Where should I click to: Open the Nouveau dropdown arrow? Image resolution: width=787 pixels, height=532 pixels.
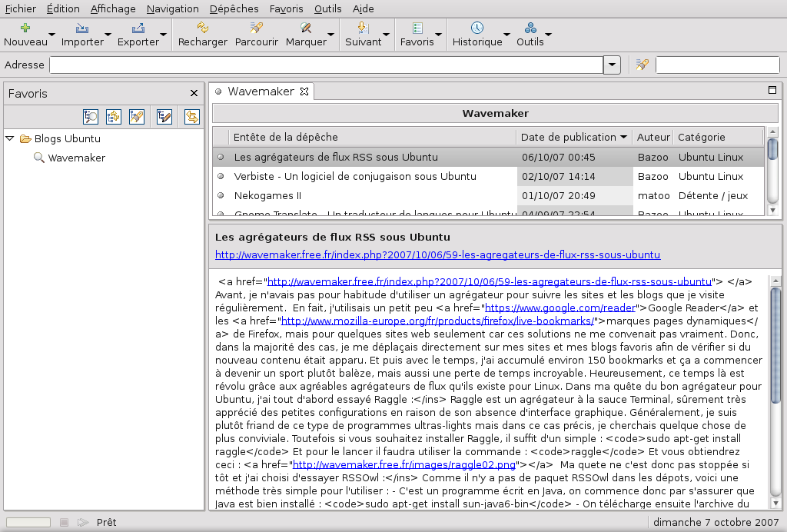click(51, 35)
